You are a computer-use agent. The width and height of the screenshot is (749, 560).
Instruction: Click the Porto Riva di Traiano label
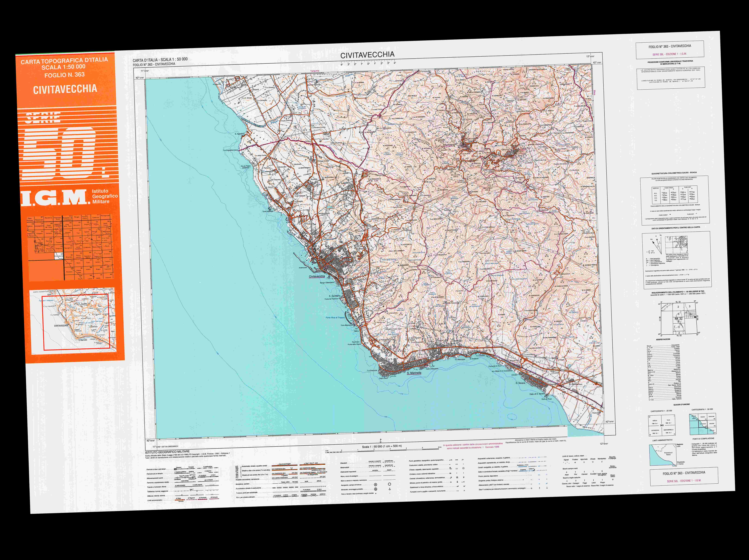pyautogui.click(x=335, y=318)
